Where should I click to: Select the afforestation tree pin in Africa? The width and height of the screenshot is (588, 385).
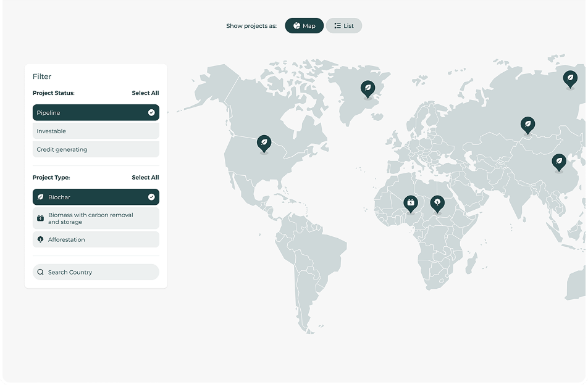[x=437, y=202]
